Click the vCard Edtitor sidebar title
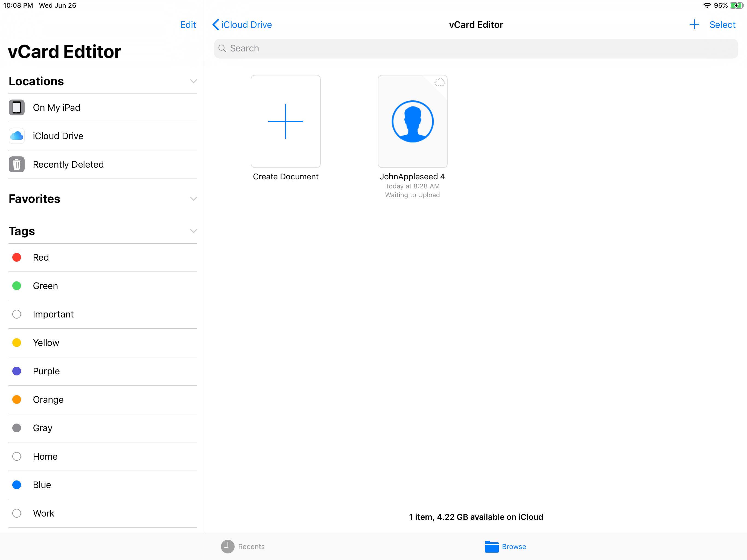 [x=64, y=52]
